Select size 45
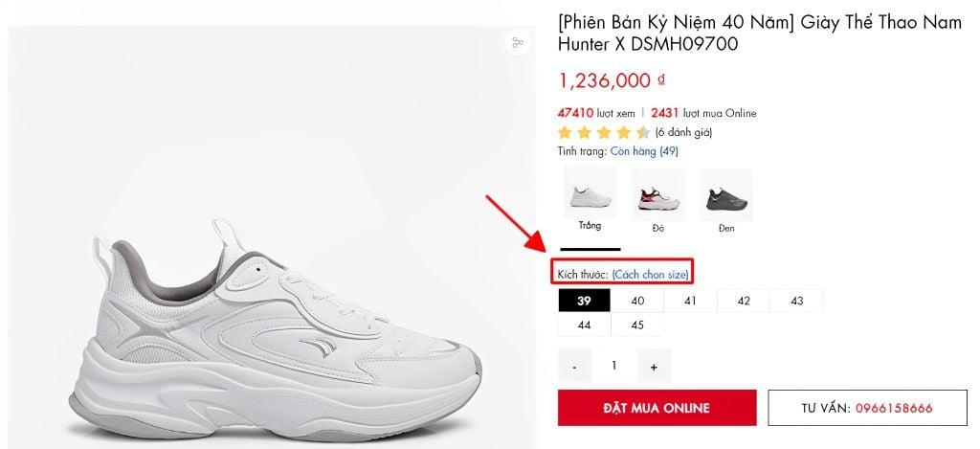 pos(637,326)
